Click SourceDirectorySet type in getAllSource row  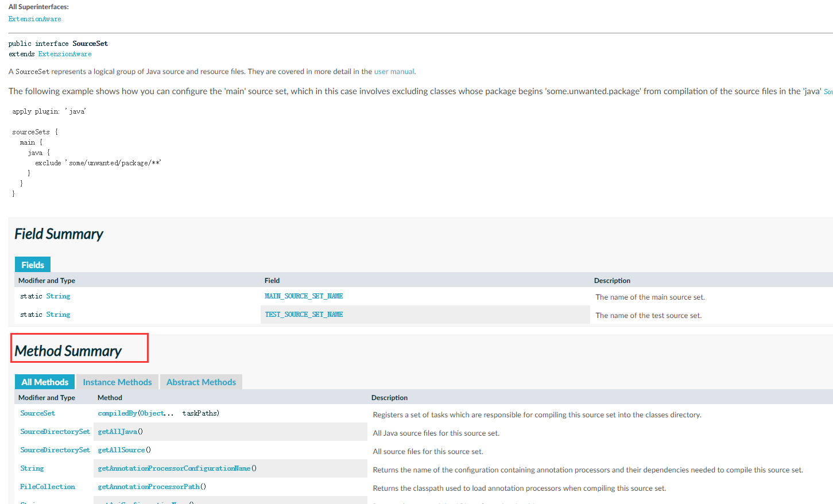[55, 450]
